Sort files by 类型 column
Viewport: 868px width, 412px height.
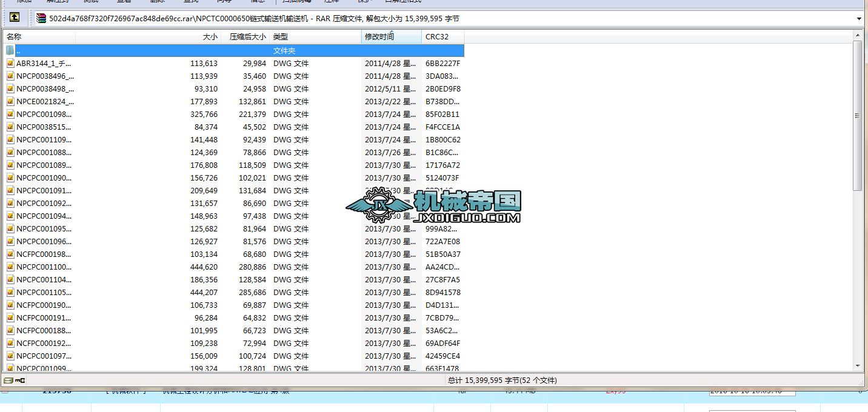pyautogui.click(x=315, y=37)
